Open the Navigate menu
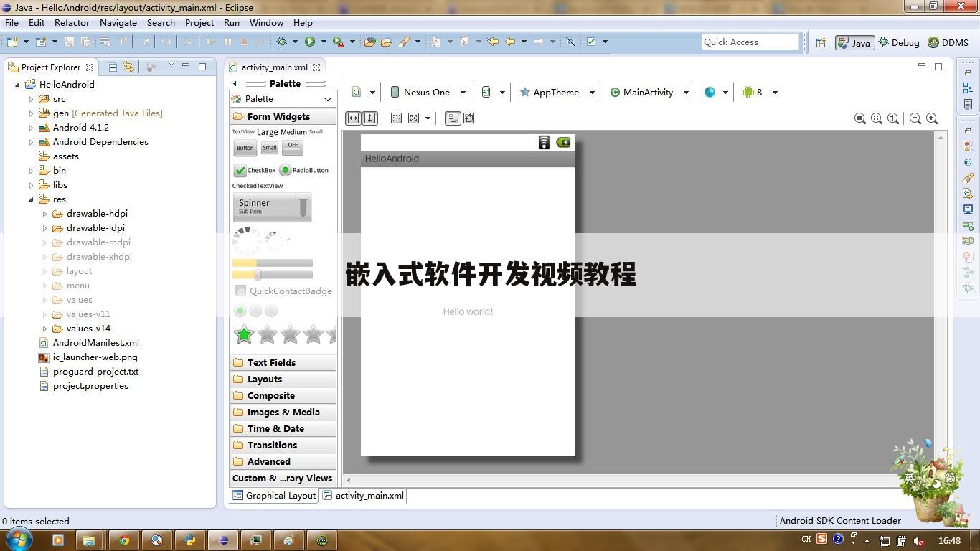 pos(118,22)
